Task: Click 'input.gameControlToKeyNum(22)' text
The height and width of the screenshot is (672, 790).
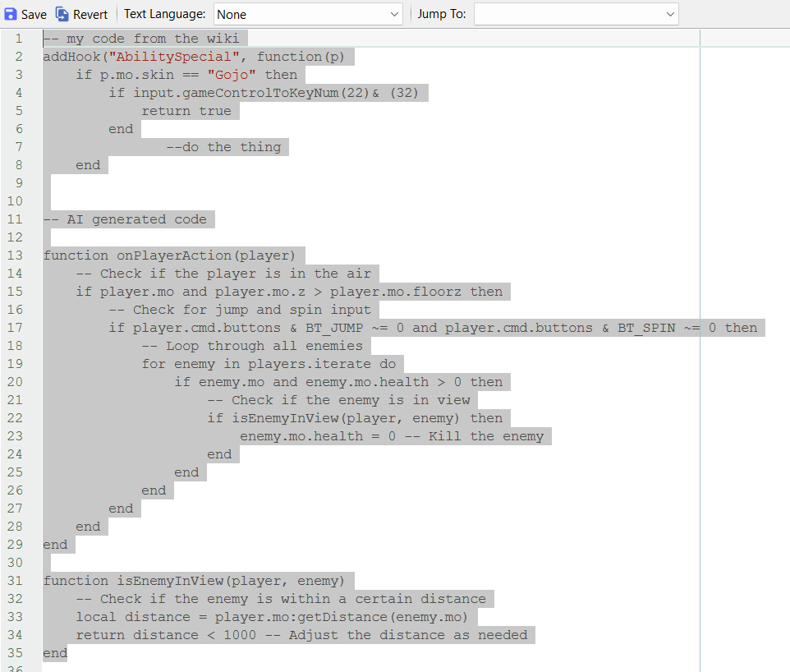Action: point(251,94)
